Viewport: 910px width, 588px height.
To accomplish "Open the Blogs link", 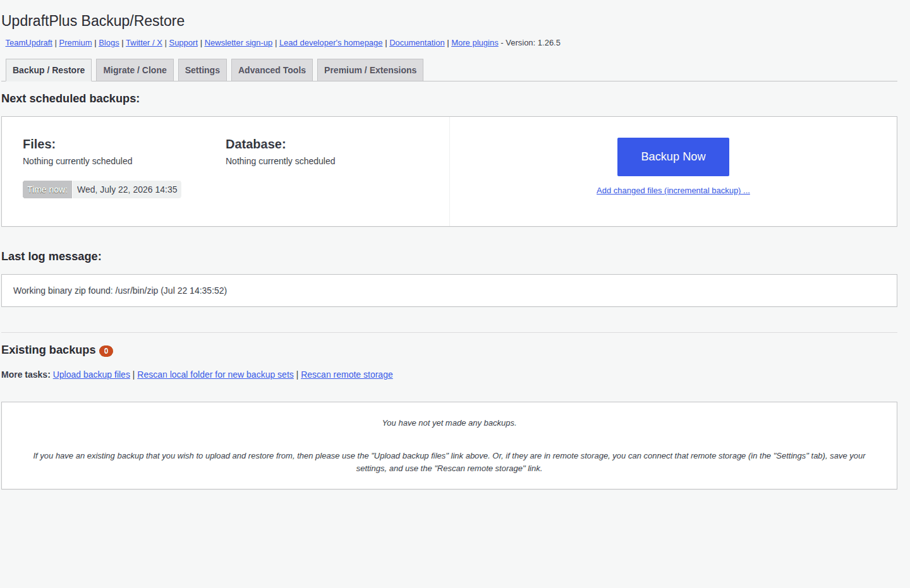I will click(x=109, y=43).
